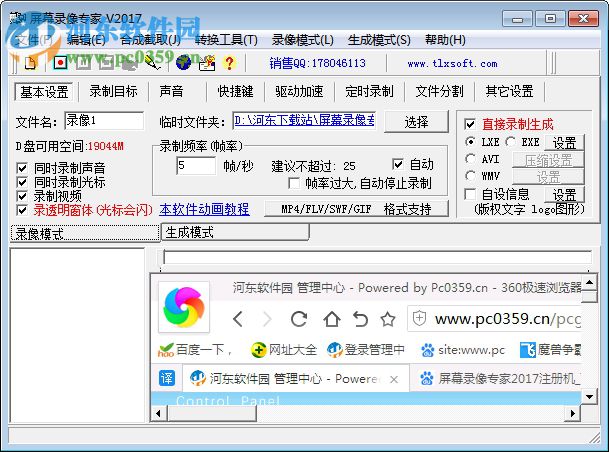This screenshot has width=609, height=452.
Task: Click the pause recording toolbar icon
Action: pos(83,63)
